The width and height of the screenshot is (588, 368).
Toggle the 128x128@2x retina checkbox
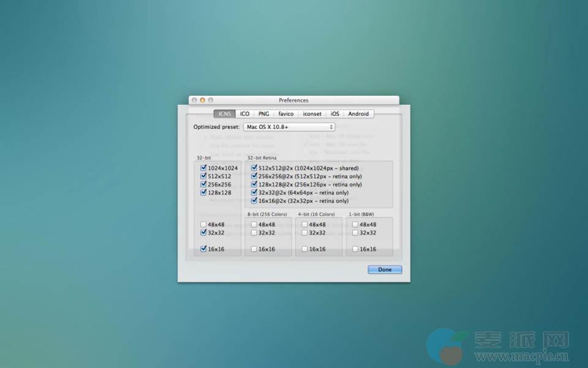254,185
